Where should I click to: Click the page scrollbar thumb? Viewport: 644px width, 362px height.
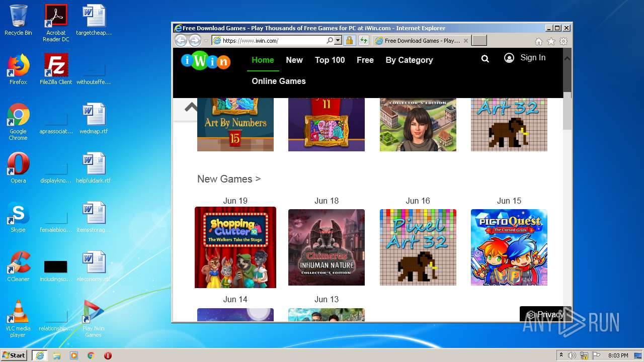(567, 111)
